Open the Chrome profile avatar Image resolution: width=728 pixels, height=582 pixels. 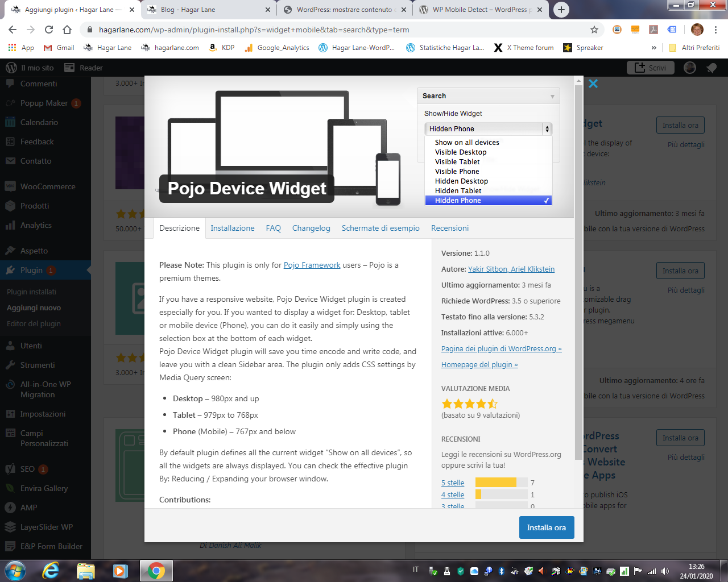click(x=697, y=30)
